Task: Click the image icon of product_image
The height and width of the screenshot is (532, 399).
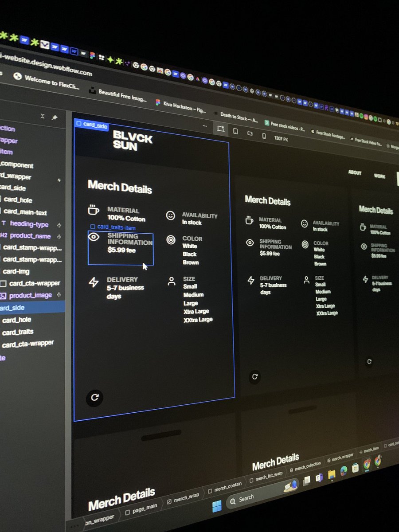Action: (x=3, y=295)
